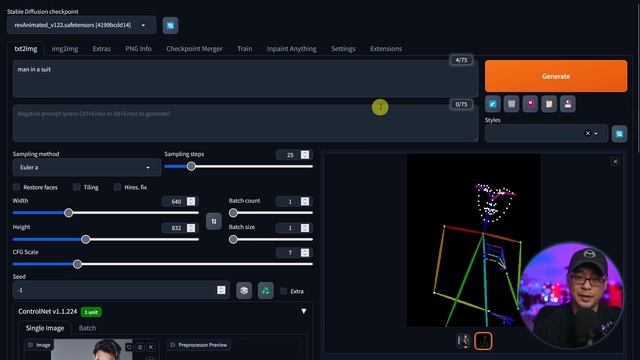The width and height of the screenshot is (640, 360).
Task: Click the floppy disk save-style icon
Action: click(568, 104)
